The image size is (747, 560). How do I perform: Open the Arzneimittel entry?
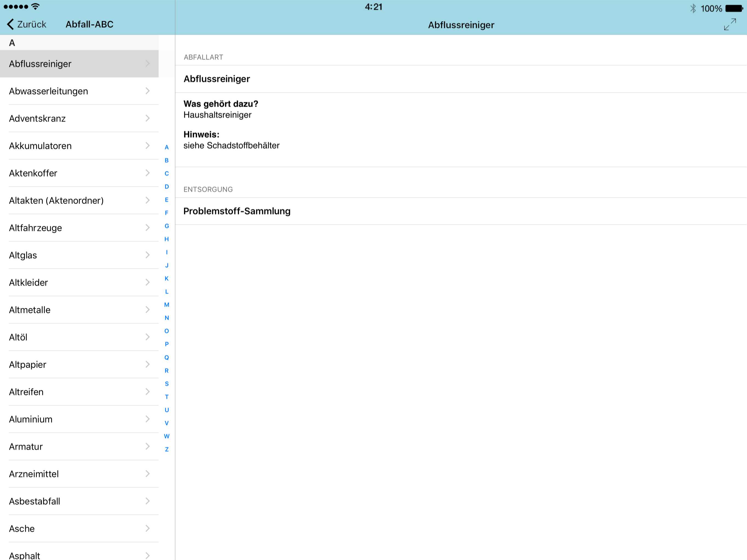pos(79,474)
